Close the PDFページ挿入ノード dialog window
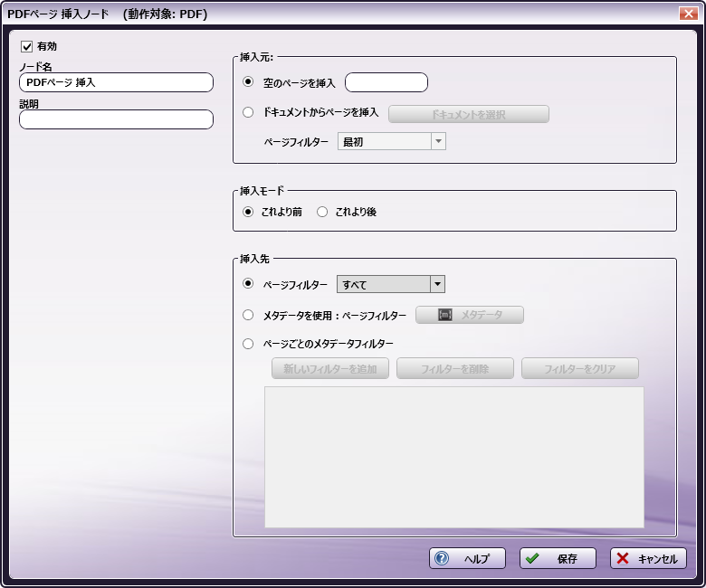Screen dimensions: 706x588 tap(687, 14)
